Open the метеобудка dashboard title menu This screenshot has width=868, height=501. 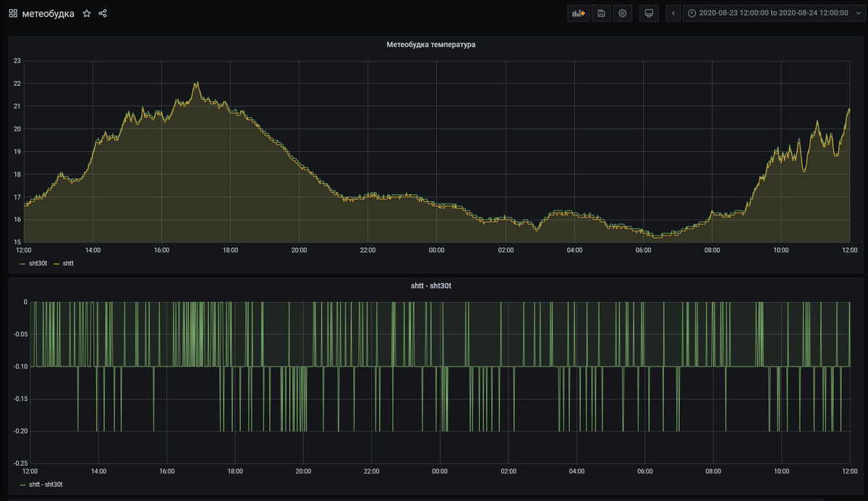[x=48, y=13]
